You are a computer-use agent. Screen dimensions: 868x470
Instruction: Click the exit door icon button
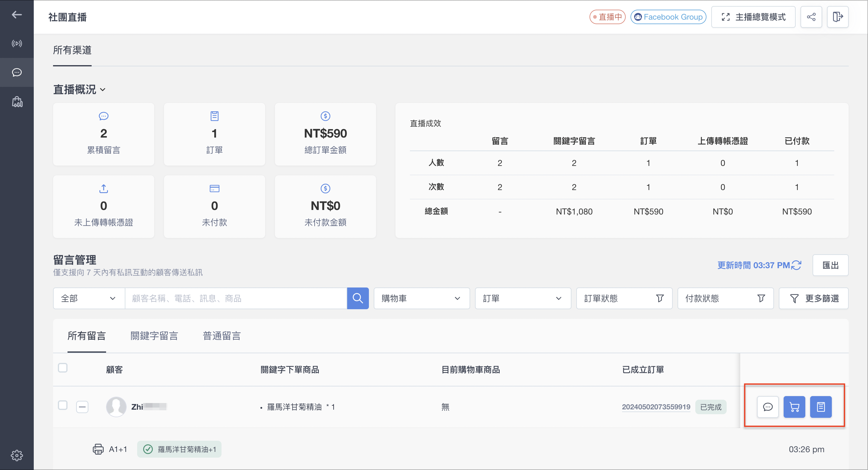click(838, 17)
